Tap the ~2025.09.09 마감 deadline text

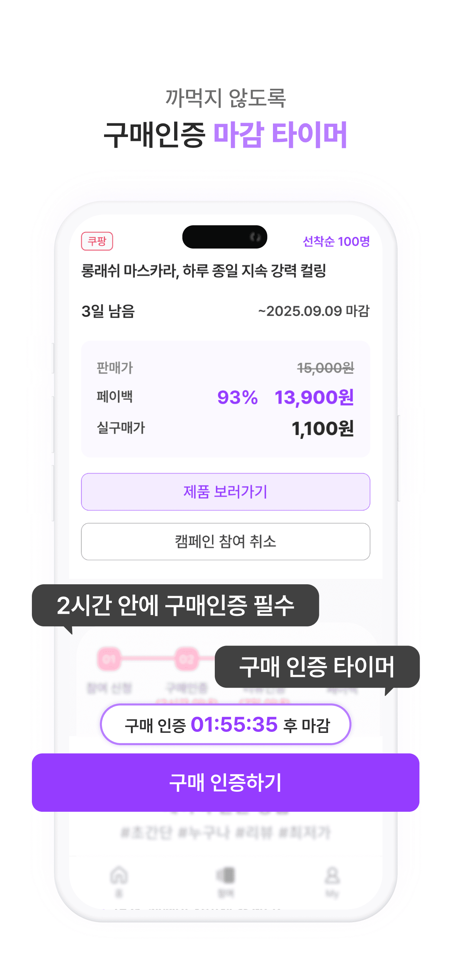click(314, 311)
